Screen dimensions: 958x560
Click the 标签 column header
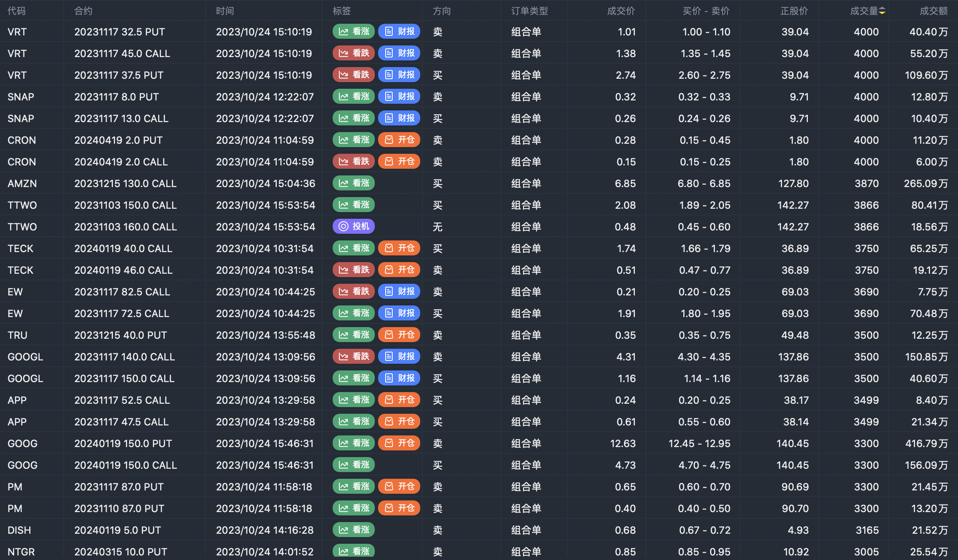[342, 11]
